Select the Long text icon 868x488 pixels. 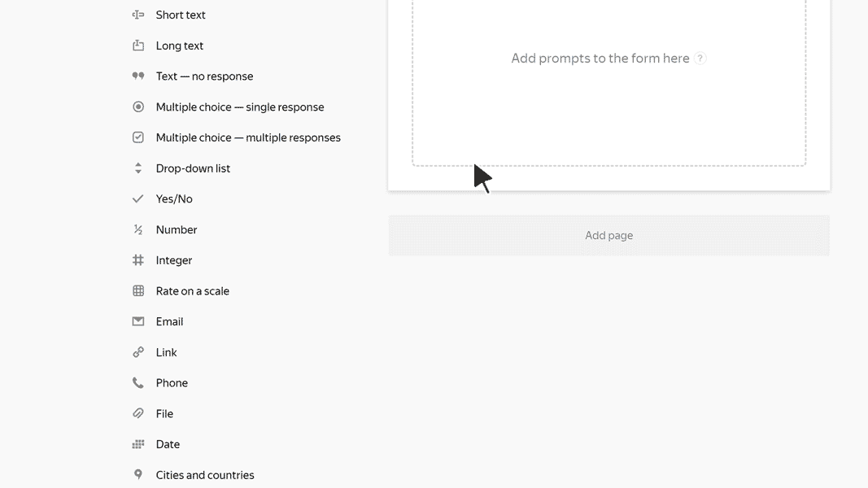[137, 46]
